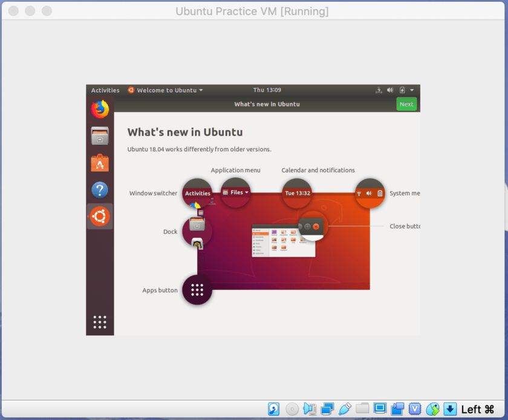The image size is (508, 420).
Task: Click the optical disc indicator in VirtualBox status bar
Action: click(x=292, y=409)
